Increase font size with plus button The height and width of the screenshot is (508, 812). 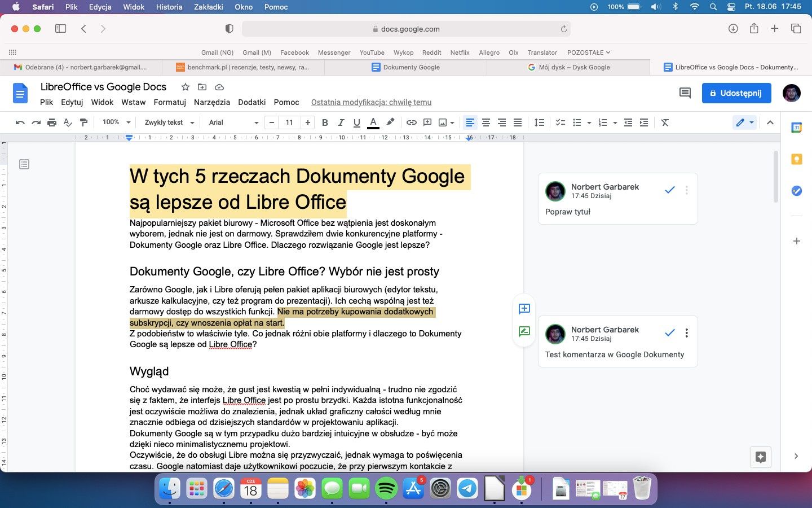(307, 122)
